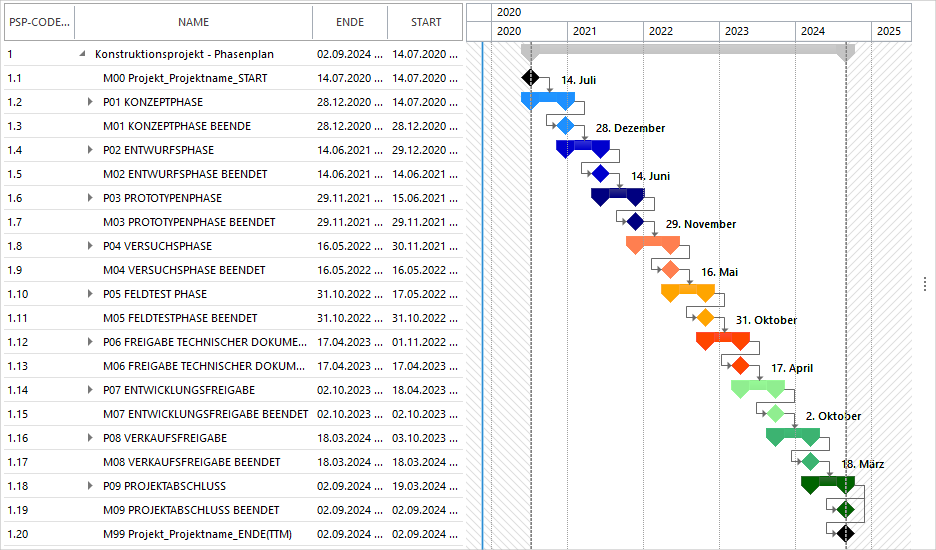Select row M99 Projekt_Projektname_ENDE(TTM)
The height and width of the screenshot is (550, 936).
(233, 534)
